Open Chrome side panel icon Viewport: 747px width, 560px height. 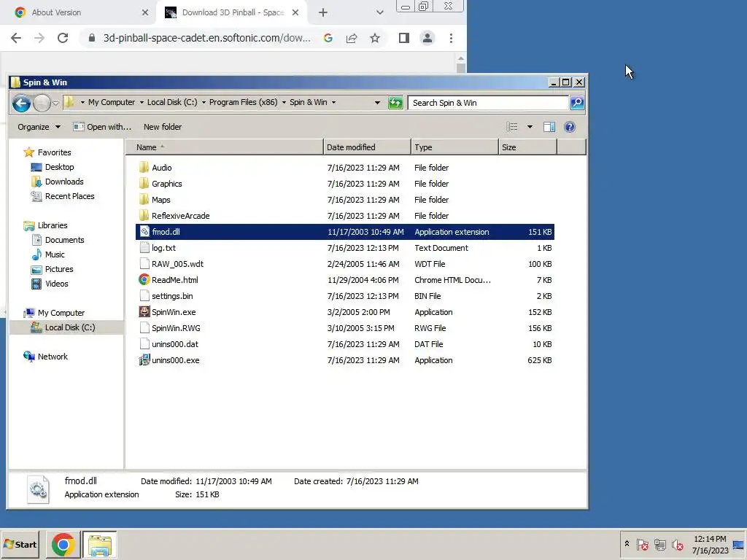click(x=404, y=38)
